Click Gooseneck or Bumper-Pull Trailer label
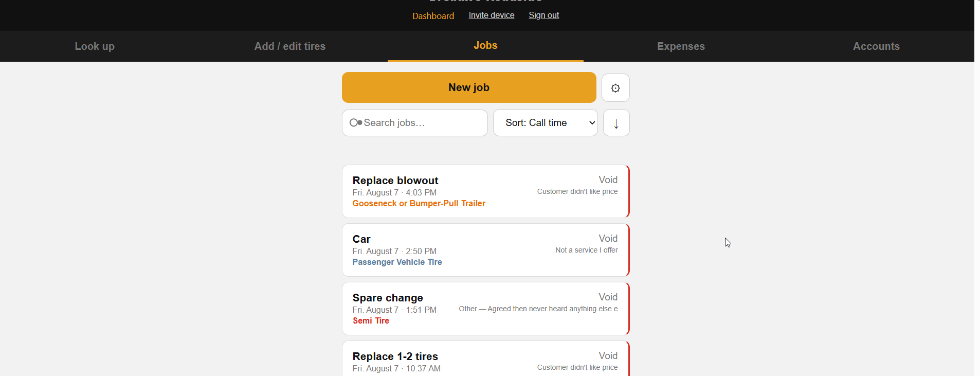This screenshot has width=980, height=376. click(x=419, y=204)
